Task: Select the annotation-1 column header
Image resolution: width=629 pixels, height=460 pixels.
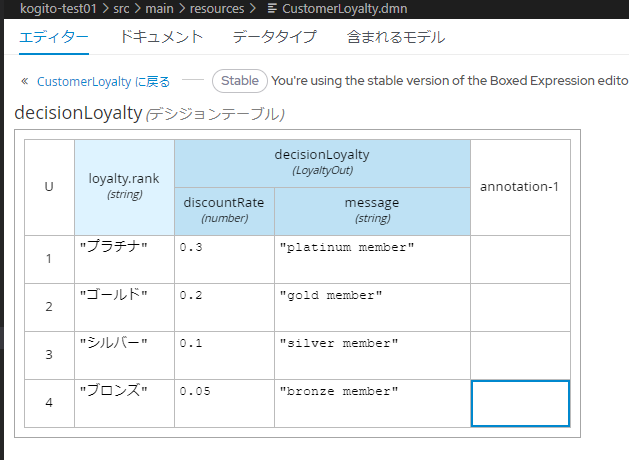Action: tap(520, 187)
